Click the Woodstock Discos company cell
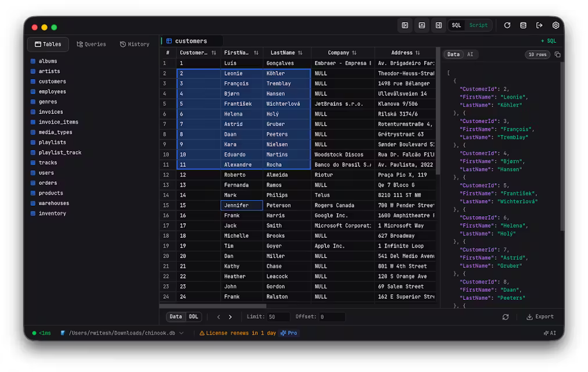The image size is (588, 372). coord(343,155)
